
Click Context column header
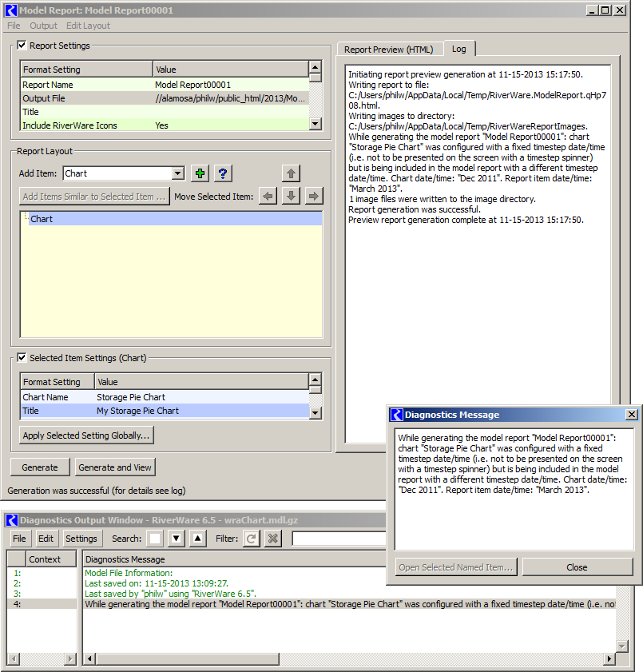51,559
